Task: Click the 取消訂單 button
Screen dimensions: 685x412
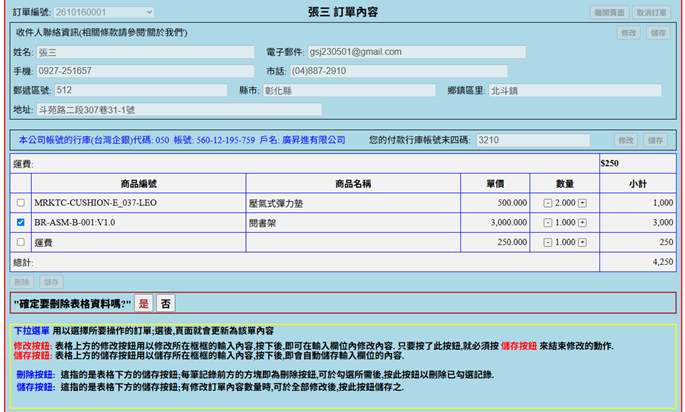Action: 651,13
